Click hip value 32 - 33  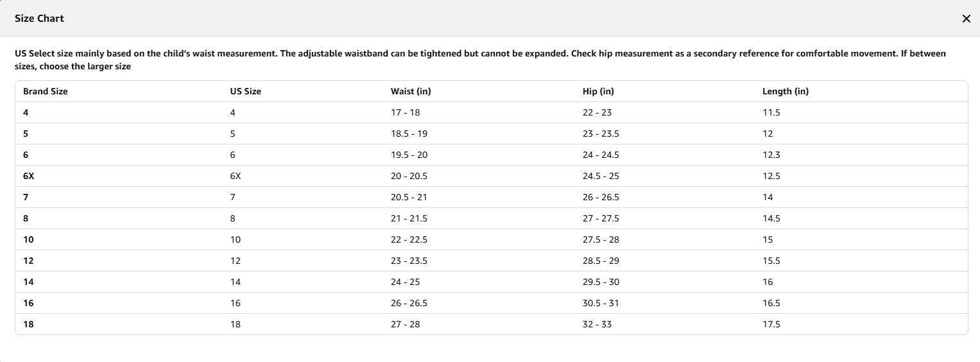(x=597, y=324)
